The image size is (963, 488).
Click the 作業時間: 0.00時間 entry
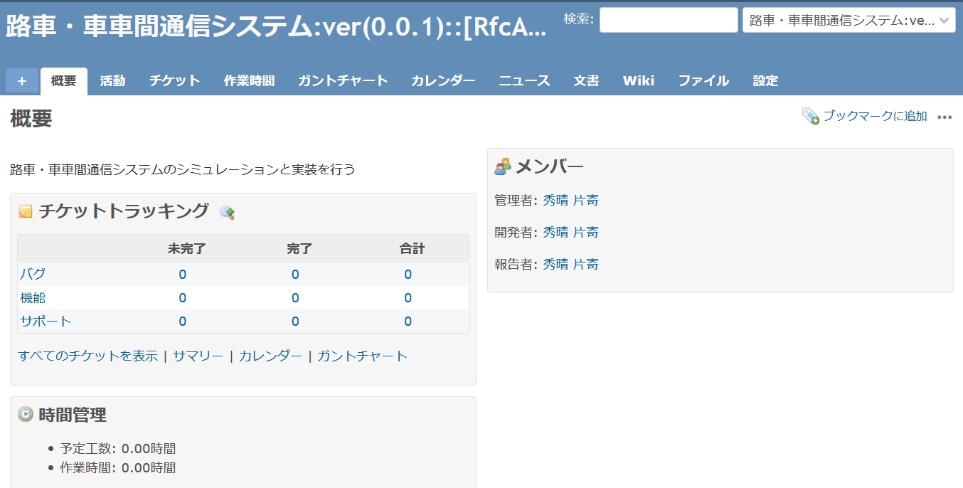click(118, 468)
